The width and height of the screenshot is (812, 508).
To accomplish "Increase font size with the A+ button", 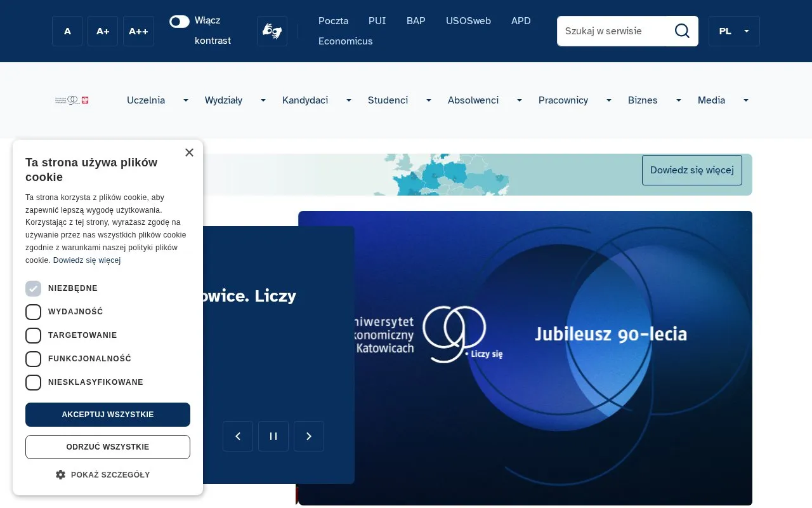I will point(103,31).
